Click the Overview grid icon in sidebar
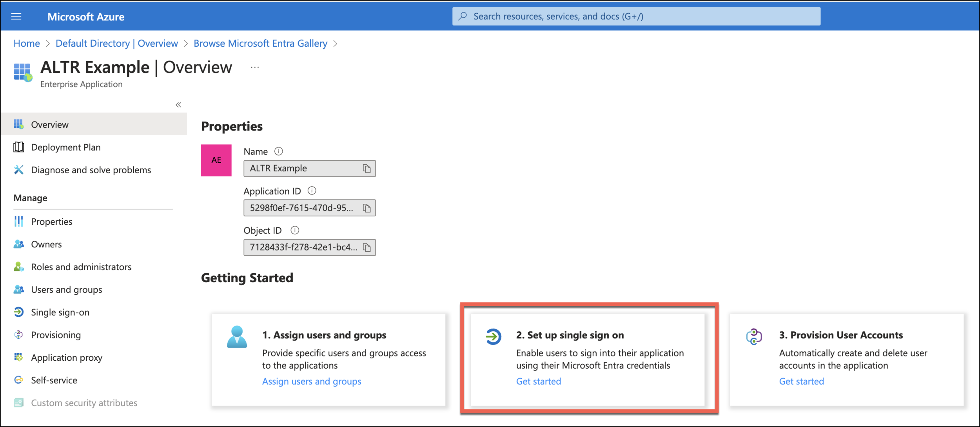 (18, 124)
